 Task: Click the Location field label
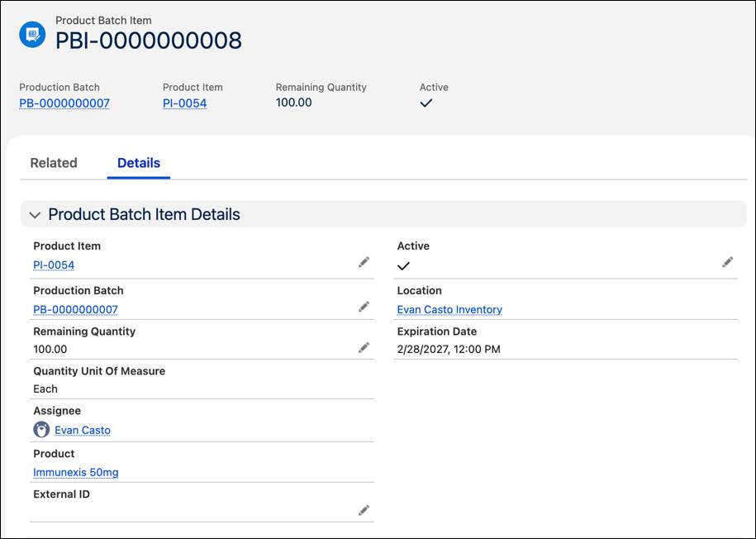coord(419,290)
